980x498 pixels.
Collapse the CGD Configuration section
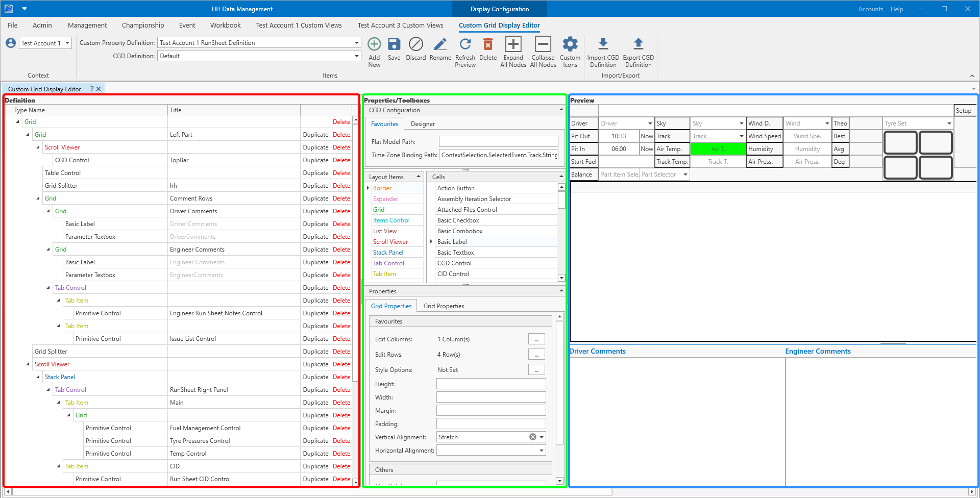[x=561, y=110]
